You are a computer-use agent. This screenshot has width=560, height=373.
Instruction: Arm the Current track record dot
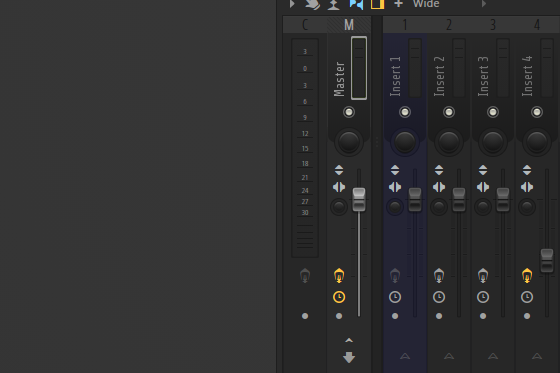click(305, 316)
